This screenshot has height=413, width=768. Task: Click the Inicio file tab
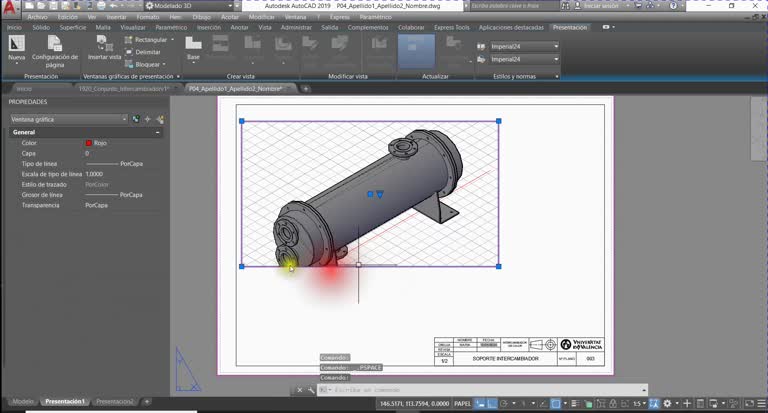click(x=24, y=89)
